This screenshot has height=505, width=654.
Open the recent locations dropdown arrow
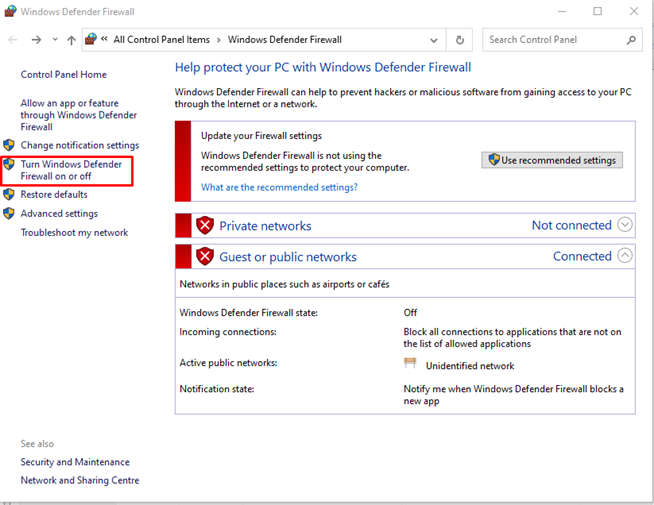click(x=55, y=40)
